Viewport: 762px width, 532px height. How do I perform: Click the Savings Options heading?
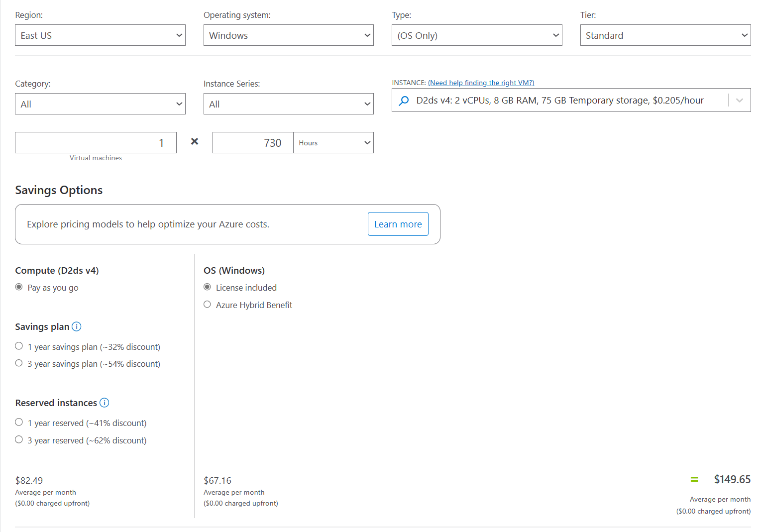tap(59, 190)
